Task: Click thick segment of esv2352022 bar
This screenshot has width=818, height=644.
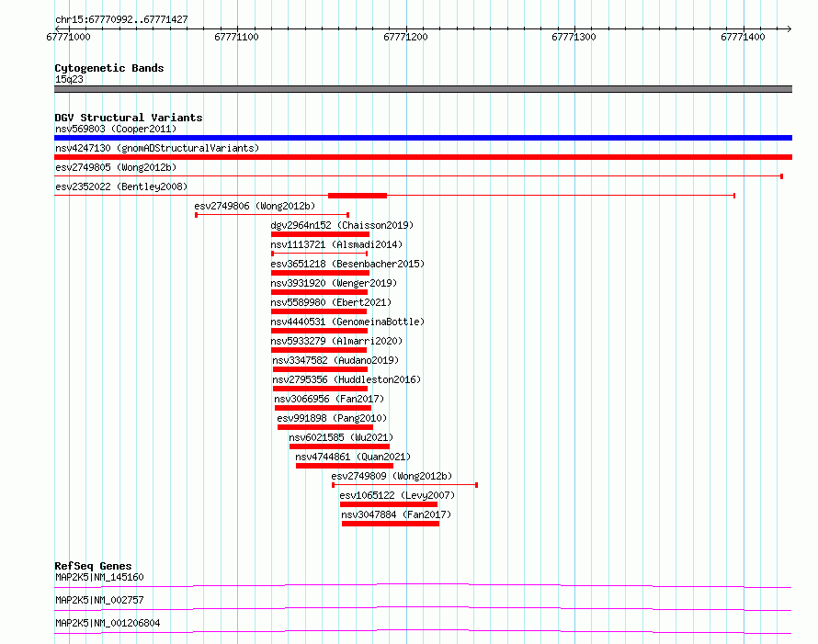Action: point(358,196)
